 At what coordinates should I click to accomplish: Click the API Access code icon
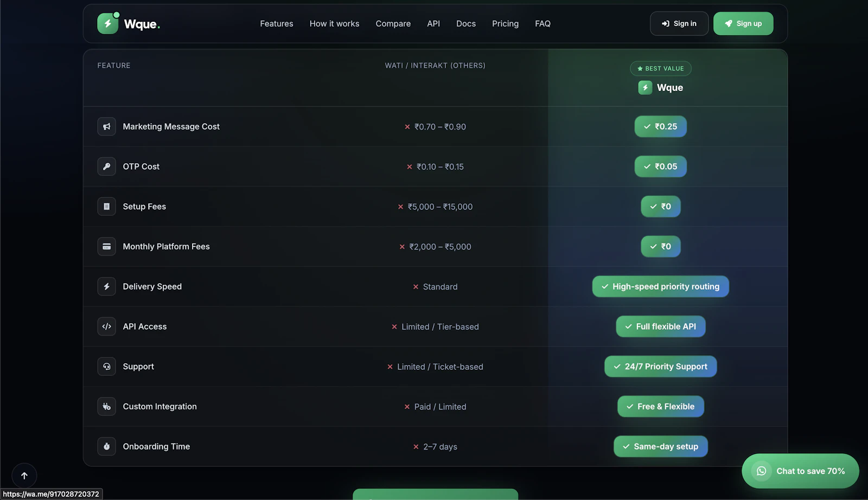[106, 326]
